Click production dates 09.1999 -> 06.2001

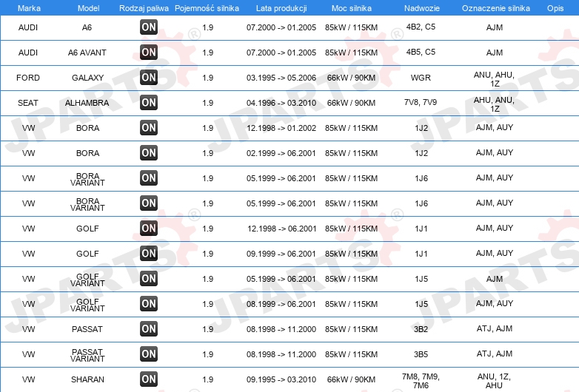[x=281, y=254]
